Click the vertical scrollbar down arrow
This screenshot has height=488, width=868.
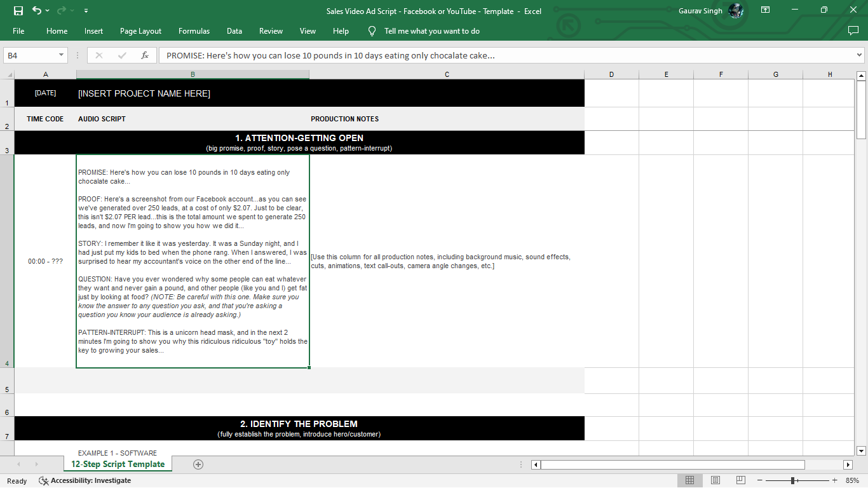point(861,451)
